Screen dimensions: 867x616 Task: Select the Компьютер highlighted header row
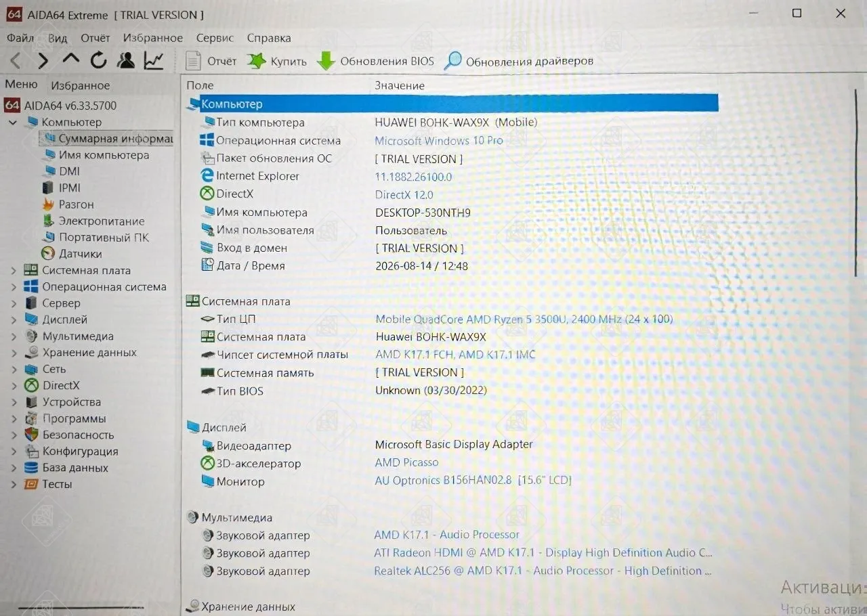pyautogui.click(x=452, y=104)
